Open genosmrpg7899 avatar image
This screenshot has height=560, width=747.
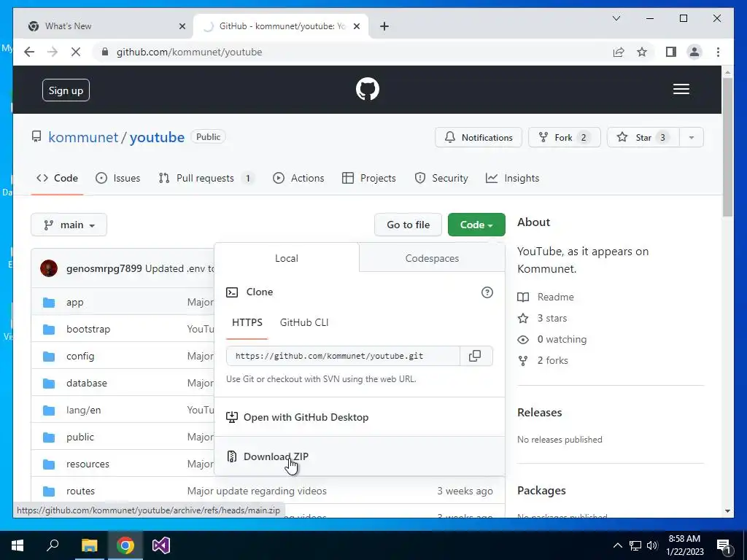click(x=49, y=268)
